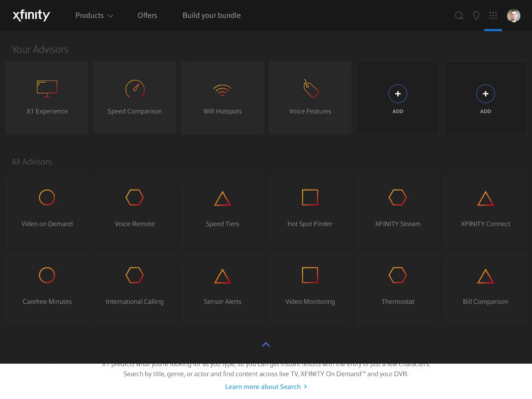This screenshot has height=399, width=532.
Task: Click the Speed Tiers label
Action: 222,224
